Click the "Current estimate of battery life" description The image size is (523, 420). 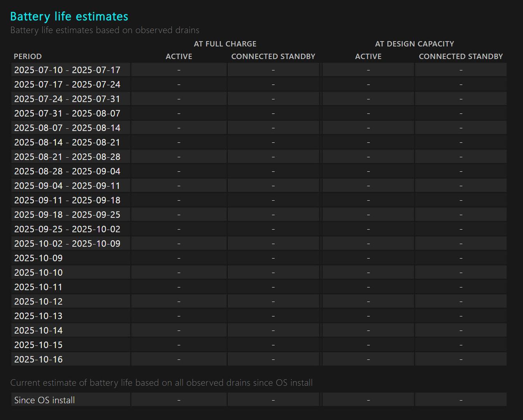[x=161, y=383]
